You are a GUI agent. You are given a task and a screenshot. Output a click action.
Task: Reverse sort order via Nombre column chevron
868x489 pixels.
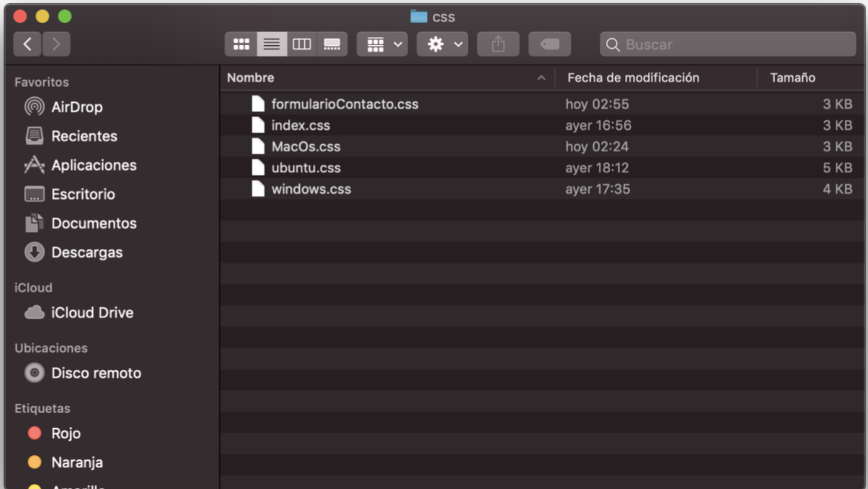541,77
